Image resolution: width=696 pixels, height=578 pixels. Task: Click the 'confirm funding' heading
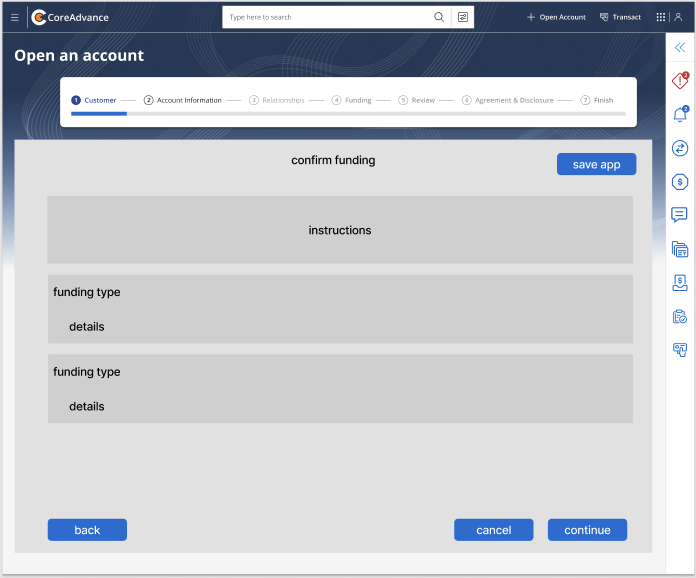[x=333, y=160]
